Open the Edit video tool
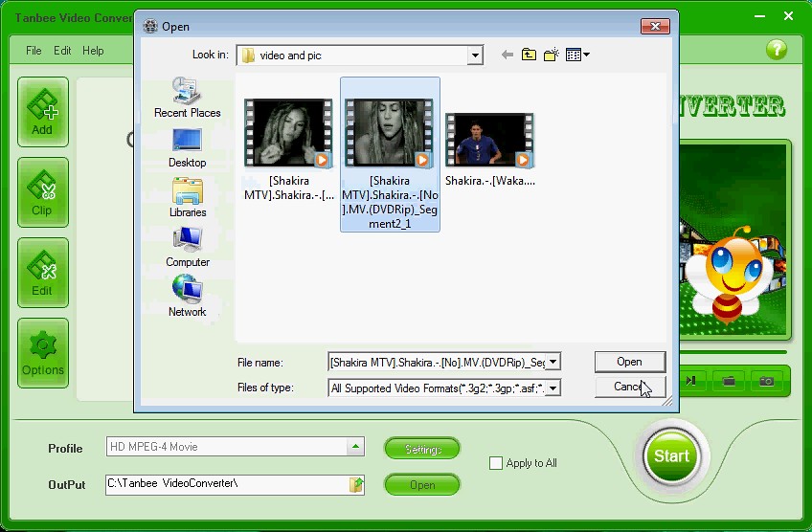This screenshot has width=812, height=532. pyautogui.click(x=42, y=273)
